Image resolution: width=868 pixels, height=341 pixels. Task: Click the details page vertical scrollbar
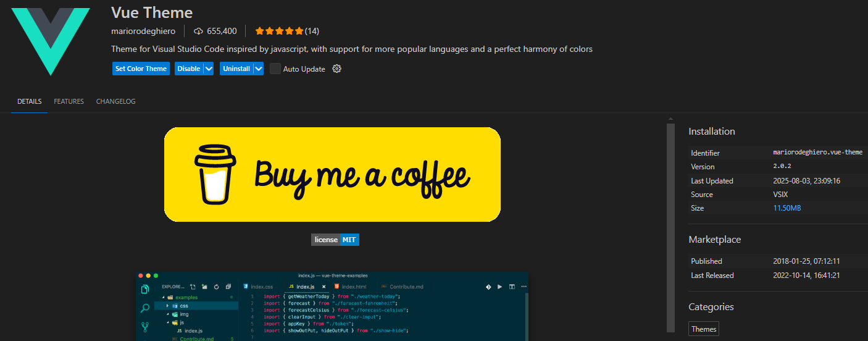pos(670,227)
